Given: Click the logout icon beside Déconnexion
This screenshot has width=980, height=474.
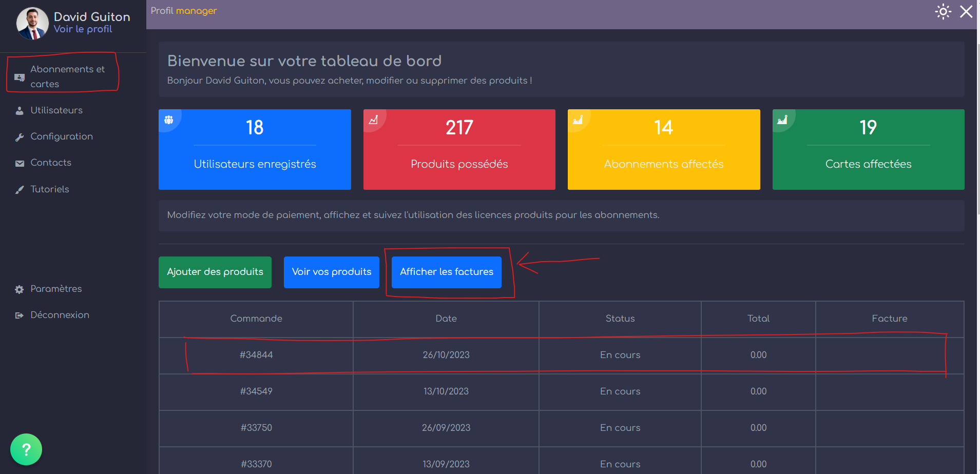Looking at the screenshot, I should coord(20,315).
